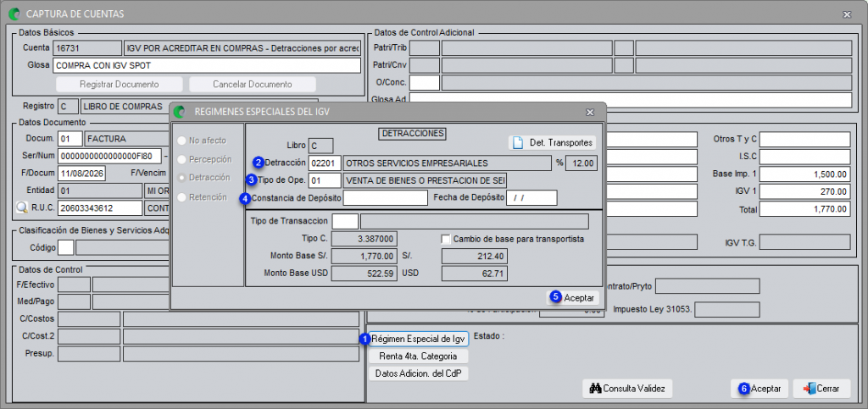The width and height of the screenshot is (868, 409).
Task: Click the IGV 1 field 270.00
Action: click(x=805, y=191)
